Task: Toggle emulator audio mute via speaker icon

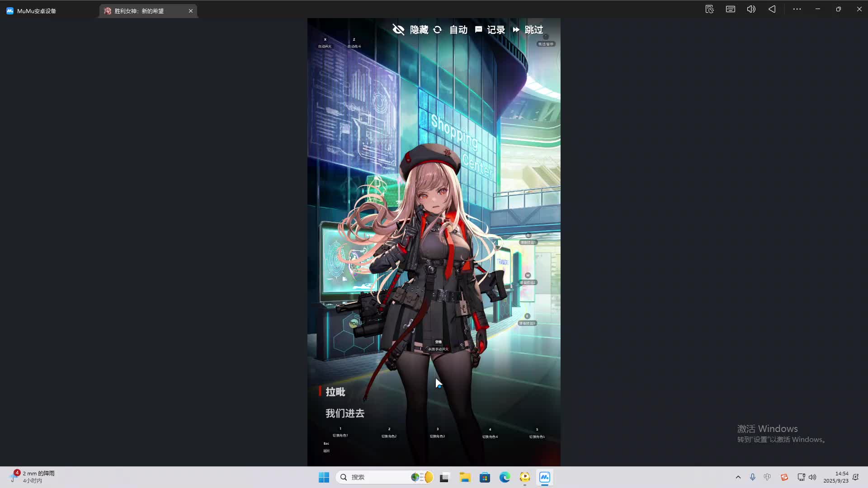Action: [751, 9]
